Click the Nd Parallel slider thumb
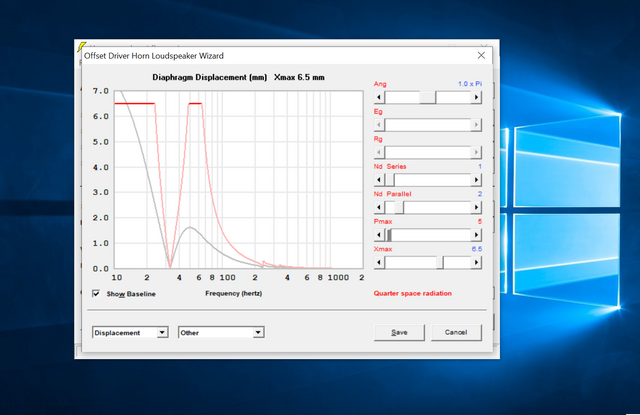This screenshot has width=640, height=415. click(x=399, y=207)
